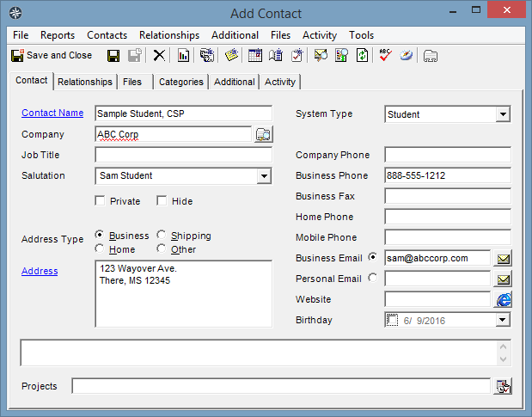Viewport: 532px width, 417px height.
Task: Select the Business Email radio button
Action: click(x=372, y=257)
